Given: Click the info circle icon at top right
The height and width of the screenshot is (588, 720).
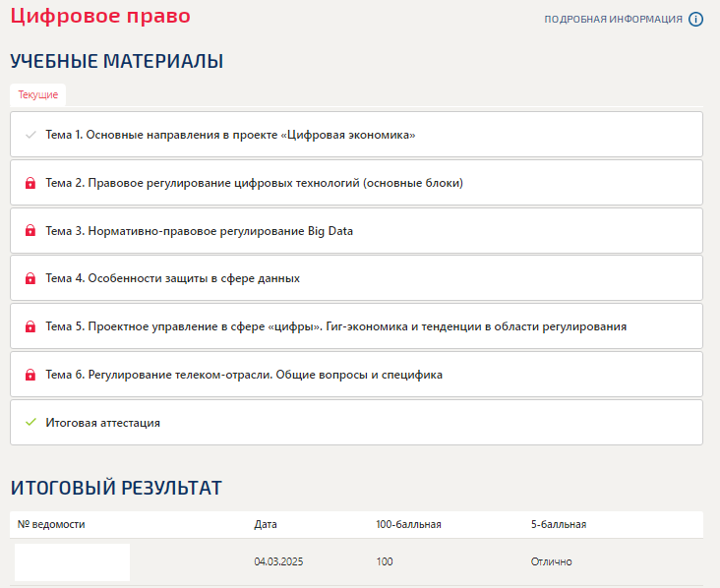Looking at the screenshot, I should pos(695,20).
